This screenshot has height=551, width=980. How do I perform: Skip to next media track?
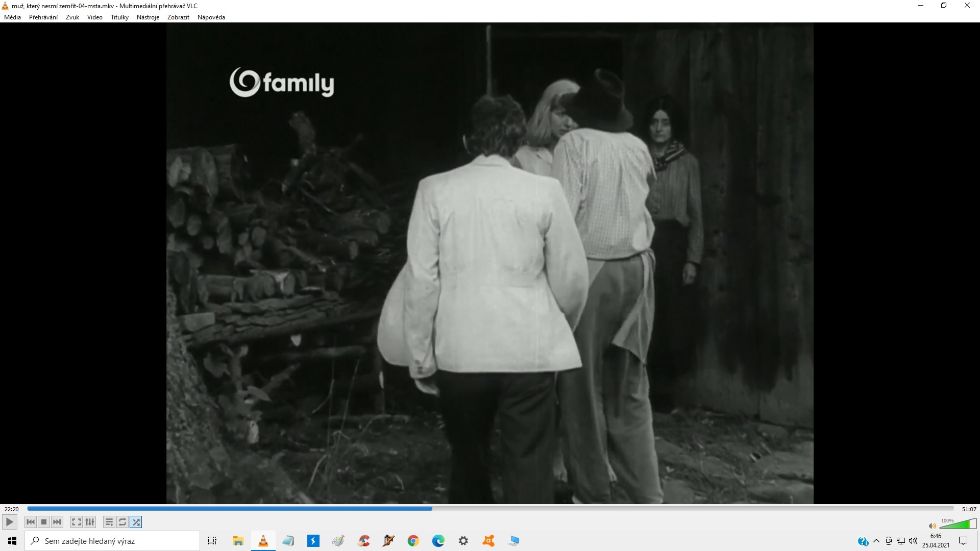click(57, 522)
